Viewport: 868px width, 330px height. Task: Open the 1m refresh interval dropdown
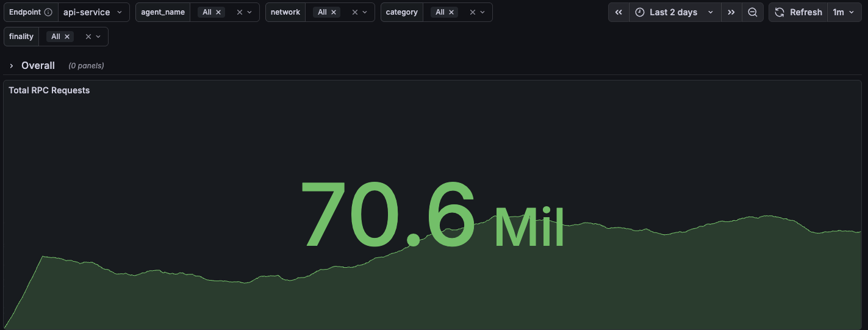(844, 12)
